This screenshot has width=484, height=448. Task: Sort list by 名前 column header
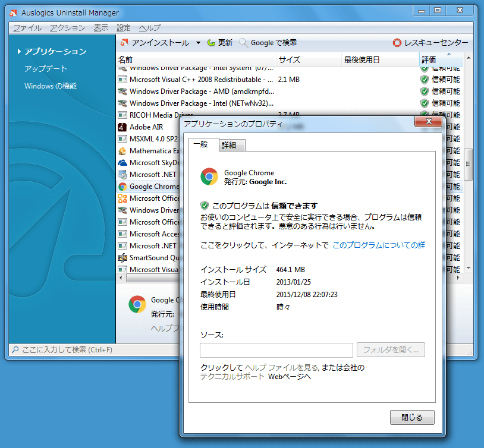pos(196,59)
